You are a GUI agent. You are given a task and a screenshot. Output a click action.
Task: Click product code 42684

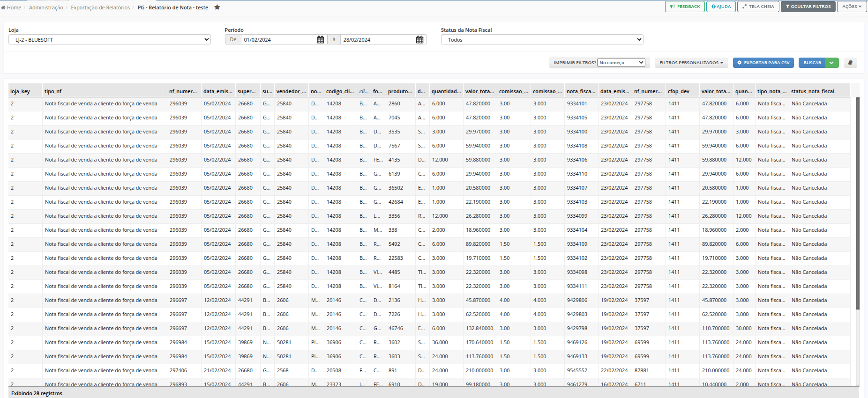pyautogui.click(x=396, y=202)
